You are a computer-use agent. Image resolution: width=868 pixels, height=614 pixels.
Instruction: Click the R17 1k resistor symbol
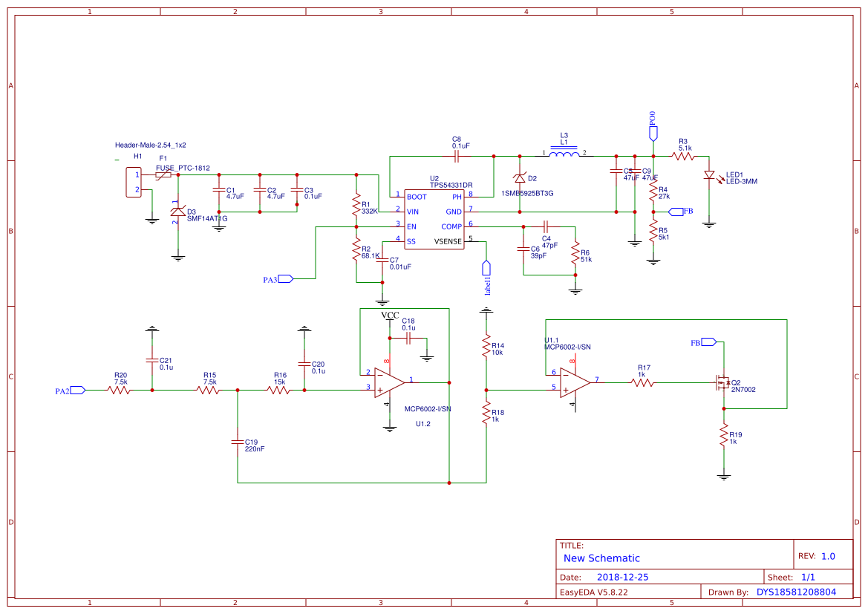643,382
